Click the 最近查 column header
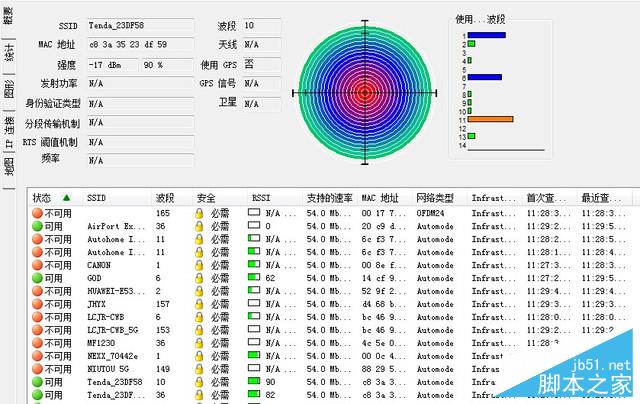The height and width of the screenshot is (404, 640). click(601, 198)
